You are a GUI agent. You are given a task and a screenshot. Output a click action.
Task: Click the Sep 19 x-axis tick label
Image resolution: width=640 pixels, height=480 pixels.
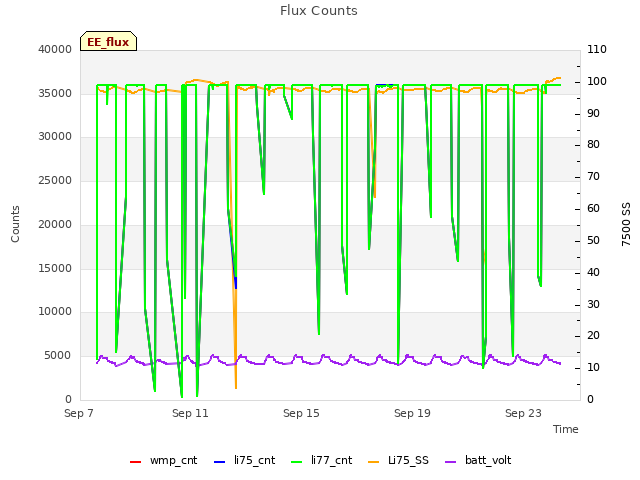tap(412, 413)
